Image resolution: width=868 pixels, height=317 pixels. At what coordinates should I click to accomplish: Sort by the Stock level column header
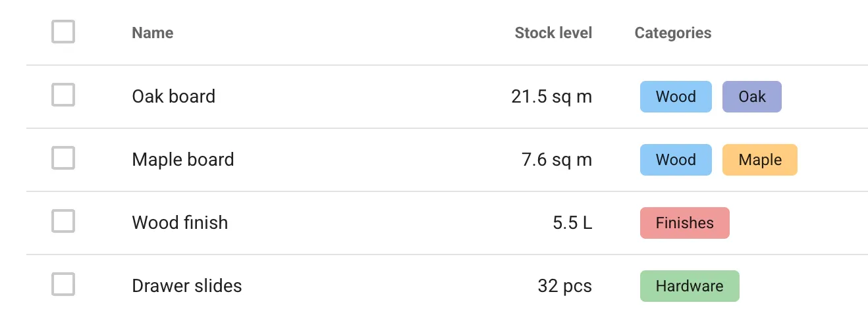click(553, 33)
